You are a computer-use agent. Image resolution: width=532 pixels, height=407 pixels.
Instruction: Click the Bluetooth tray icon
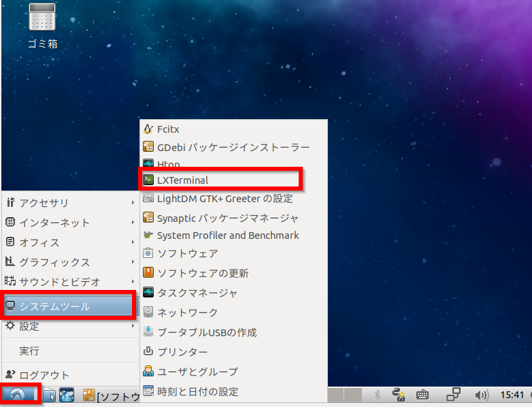coord(377,395)
